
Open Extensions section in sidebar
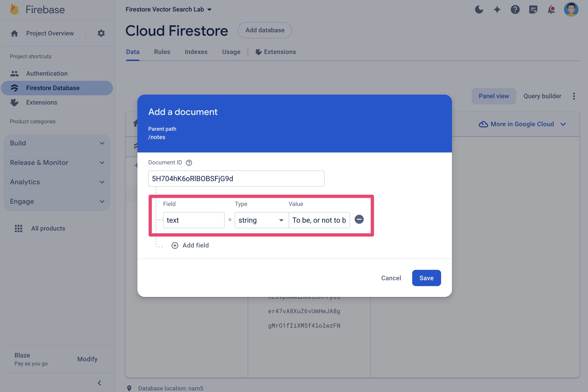pyautogui.click(x=42, y=102)
